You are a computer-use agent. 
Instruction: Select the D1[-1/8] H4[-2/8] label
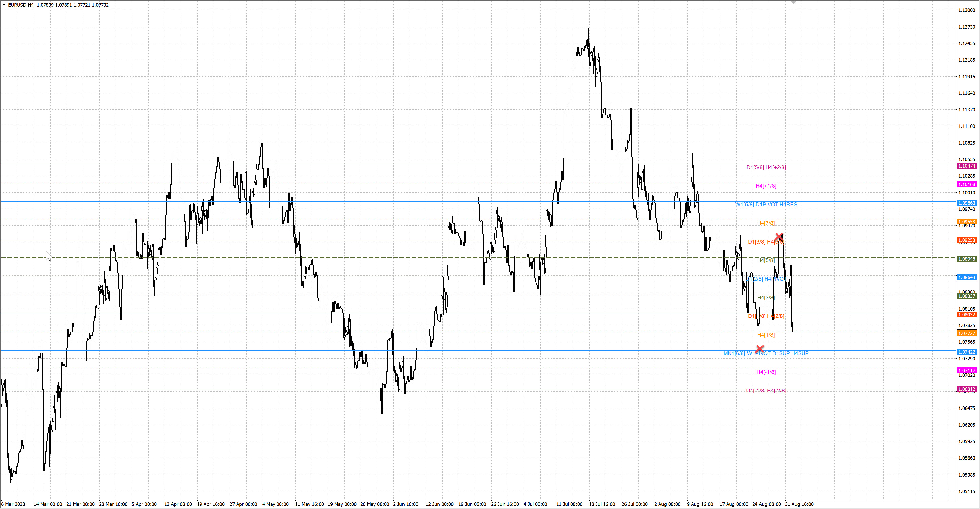point(766,390)
